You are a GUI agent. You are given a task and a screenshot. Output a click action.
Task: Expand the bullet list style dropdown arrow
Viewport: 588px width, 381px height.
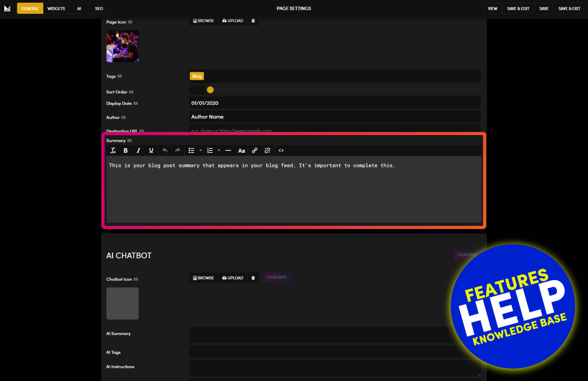(x=200, y=151)
